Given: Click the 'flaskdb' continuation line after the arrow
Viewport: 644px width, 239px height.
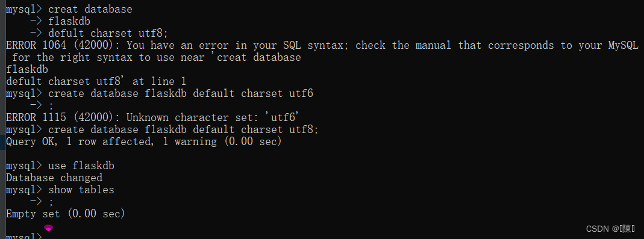Looking at the screenshot, I should (60, 21).
